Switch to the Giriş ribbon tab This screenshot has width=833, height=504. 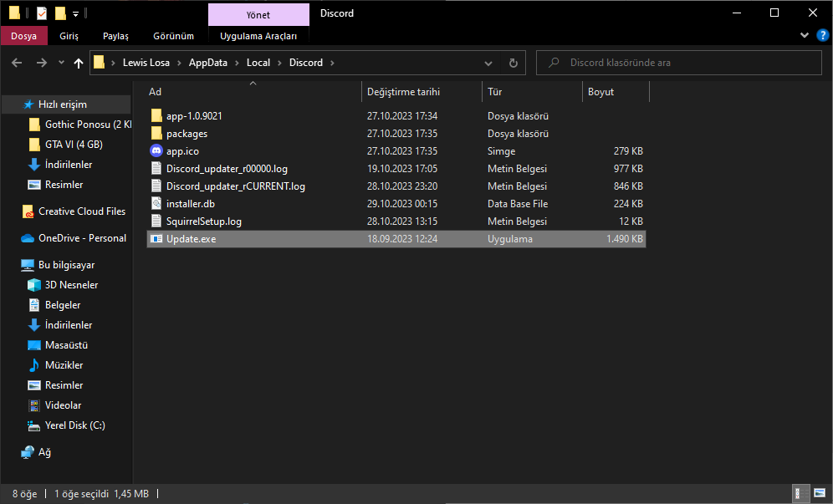[69, 36]
